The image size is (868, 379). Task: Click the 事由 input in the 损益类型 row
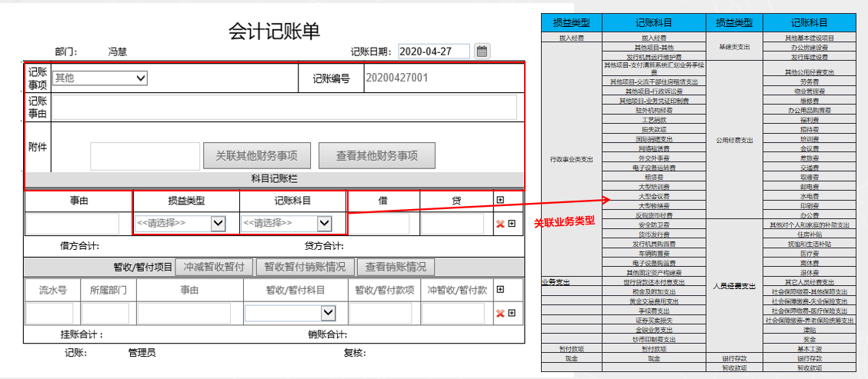72,224
